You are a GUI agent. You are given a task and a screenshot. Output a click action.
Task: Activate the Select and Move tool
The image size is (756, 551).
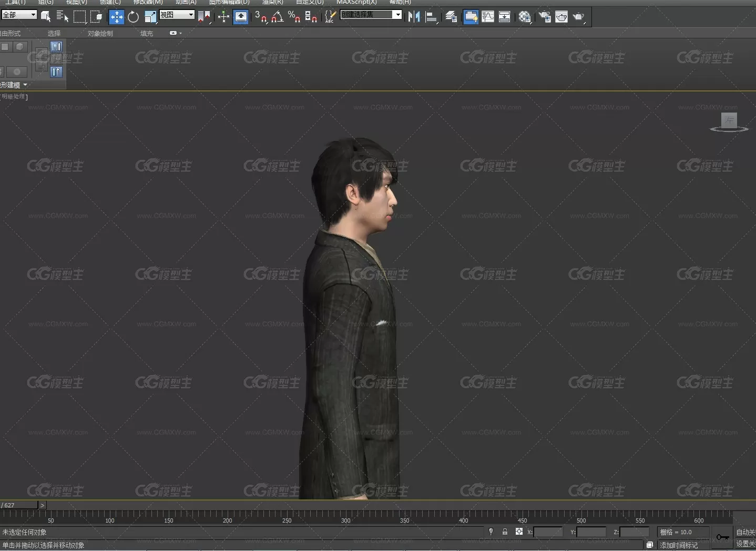(116, 17)
